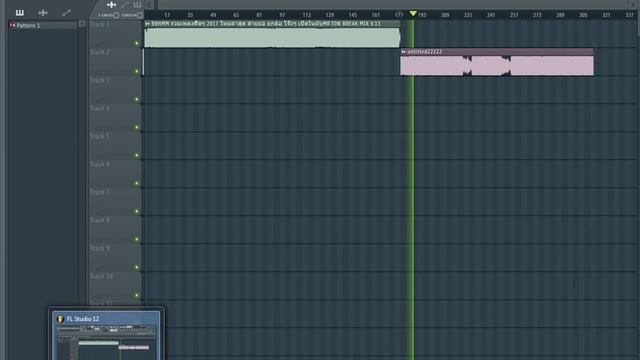Click bar 49 on the time ruler
This screenshot has width=640, height=360.
(213, 15)
